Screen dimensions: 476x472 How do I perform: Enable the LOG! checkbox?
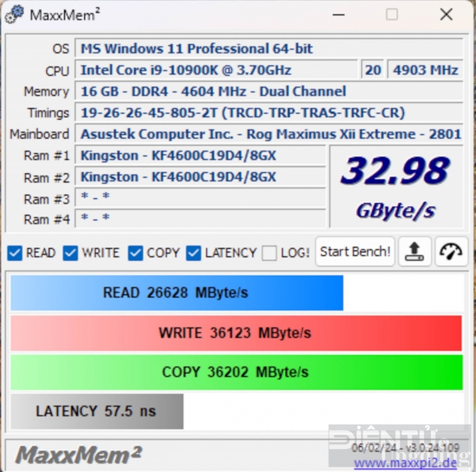pyautogui.click(x=269, y=253)
